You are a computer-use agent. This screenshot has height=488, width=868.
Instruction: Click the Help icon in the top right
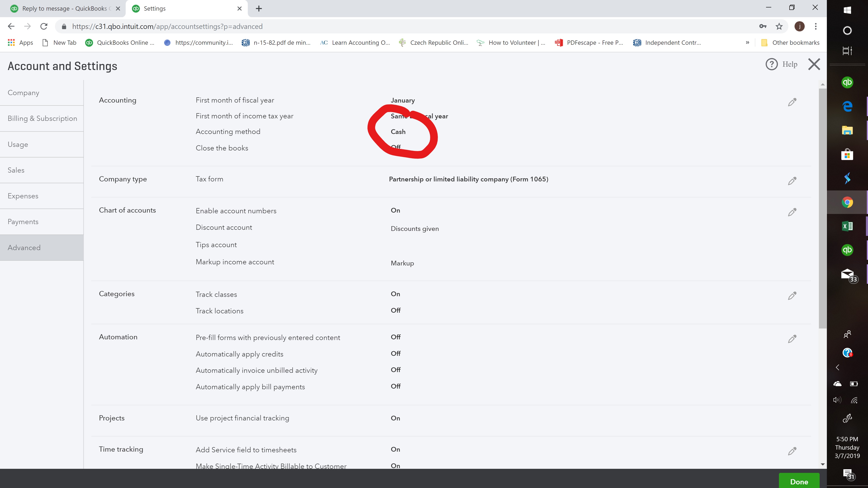pyautogui.click(x=771, y=64)
